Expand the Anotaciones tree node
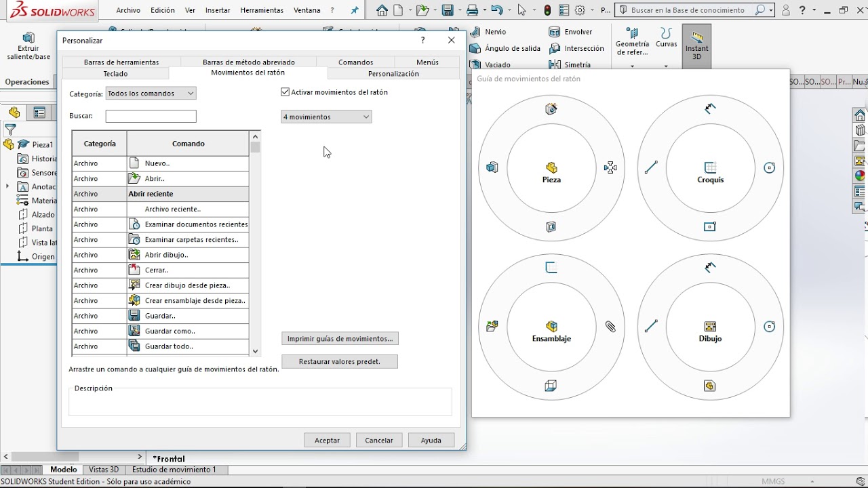This screenshot has height=488, width=868. pos(7,186)
